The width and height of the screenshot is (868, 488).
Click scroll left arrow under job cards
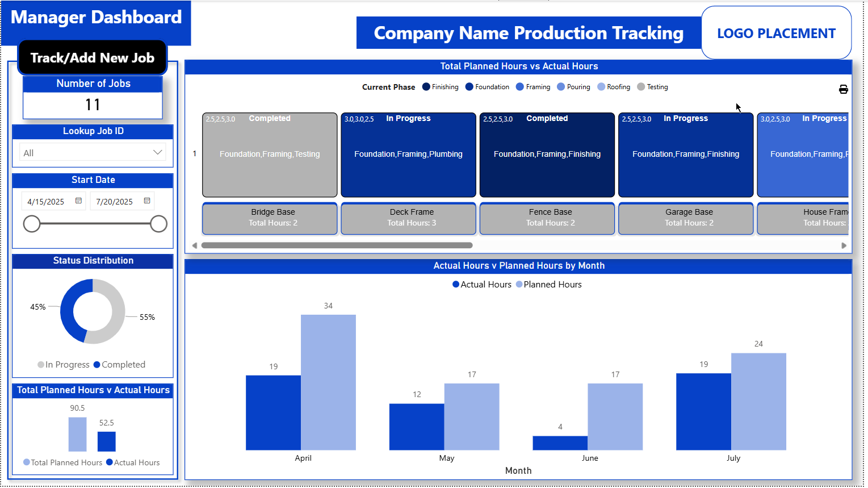195,245
